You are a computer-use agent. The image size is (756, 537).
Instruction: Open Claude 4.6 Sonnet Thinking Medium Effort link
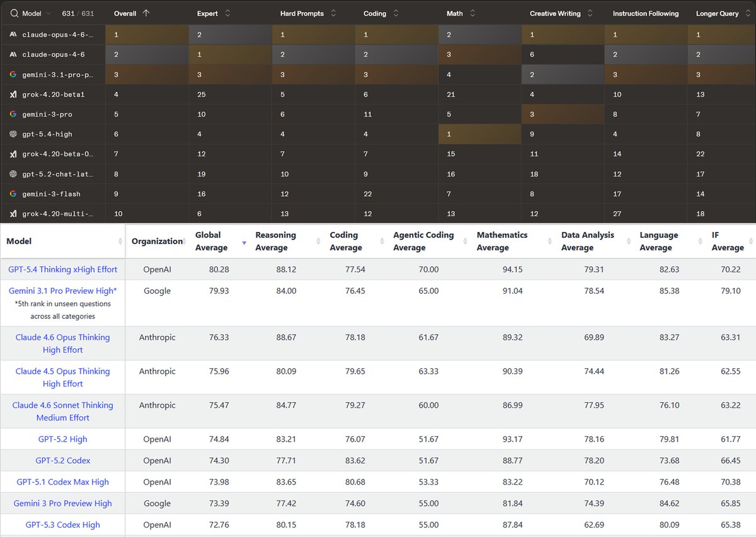[63, 412]
